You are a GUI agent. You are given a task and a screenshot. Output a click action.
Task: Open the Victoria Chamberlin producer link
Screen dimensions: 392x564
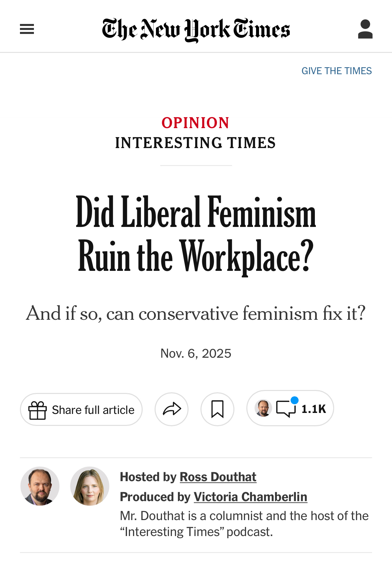coord(250,497)
